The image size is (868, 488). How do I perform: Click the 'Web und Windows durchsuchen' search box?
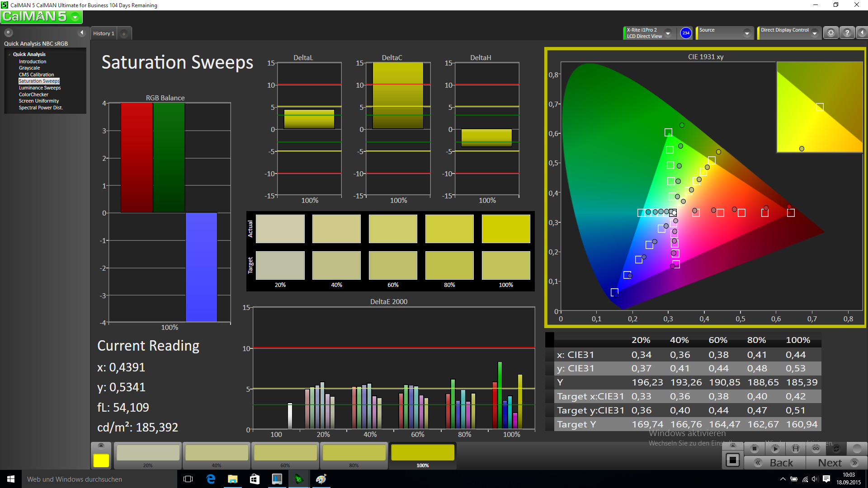click(99, 479)
